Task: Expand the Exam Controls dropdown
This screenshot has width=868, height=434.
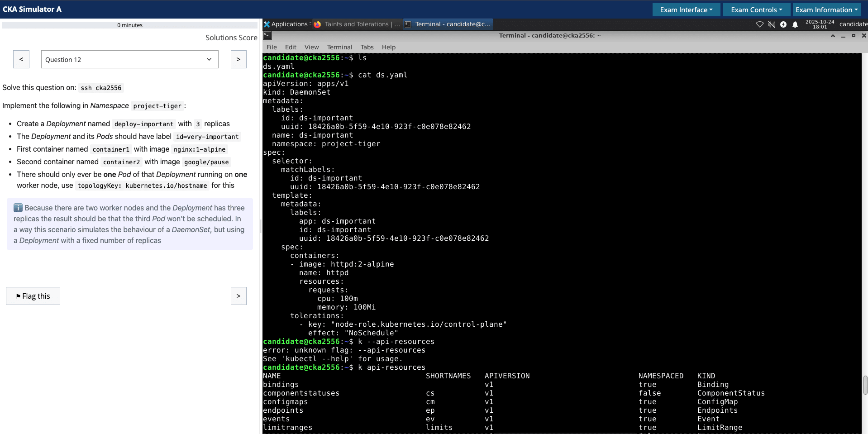Action: [x=756, y=10]
